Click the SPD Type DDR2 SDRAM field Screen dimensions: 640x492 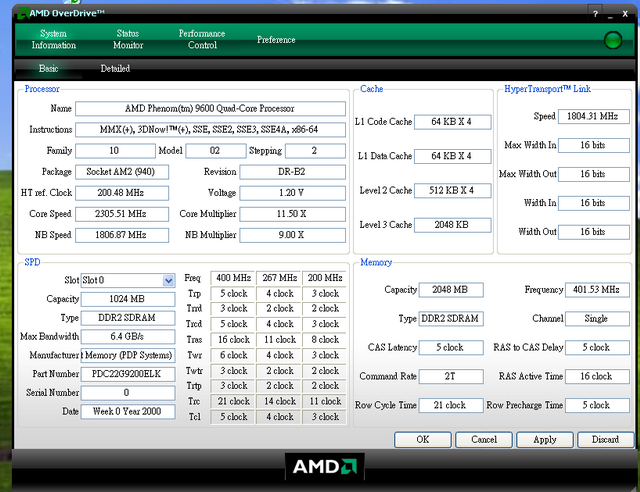pos(128,318)
